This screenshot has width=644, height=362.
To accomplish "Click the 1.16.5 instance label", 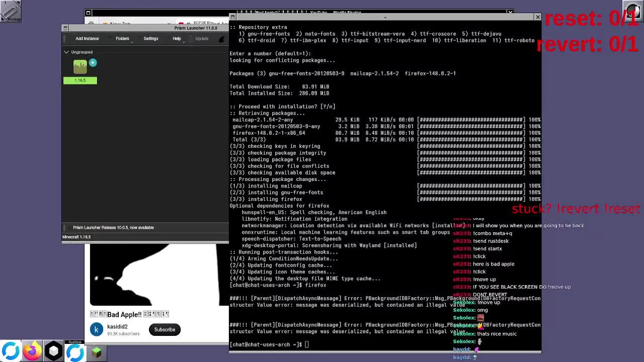I will [x=80, y=80].
